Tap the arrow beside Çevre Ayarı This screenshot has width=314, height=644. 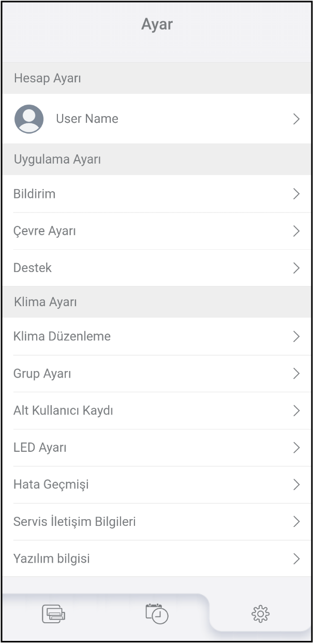point(296,231)
